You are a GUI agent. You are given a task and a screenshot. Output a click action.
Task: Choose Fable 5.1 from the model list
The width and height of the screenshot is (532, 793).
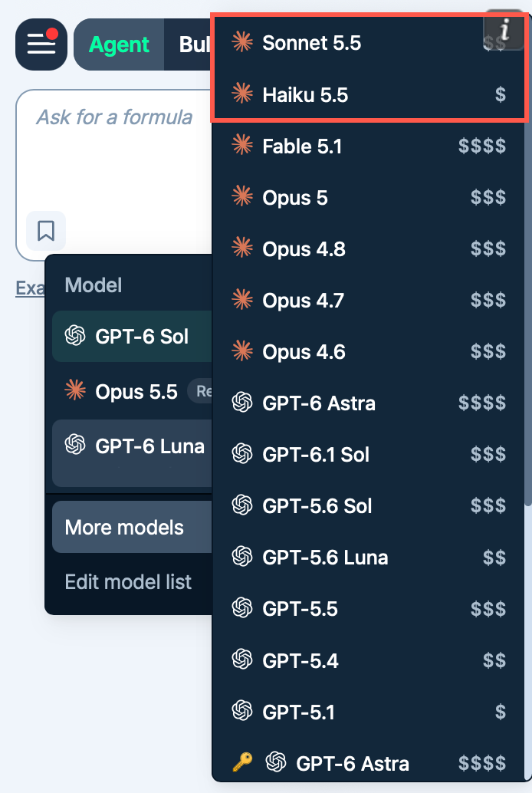pyautogui.click(x=369, y=146)
